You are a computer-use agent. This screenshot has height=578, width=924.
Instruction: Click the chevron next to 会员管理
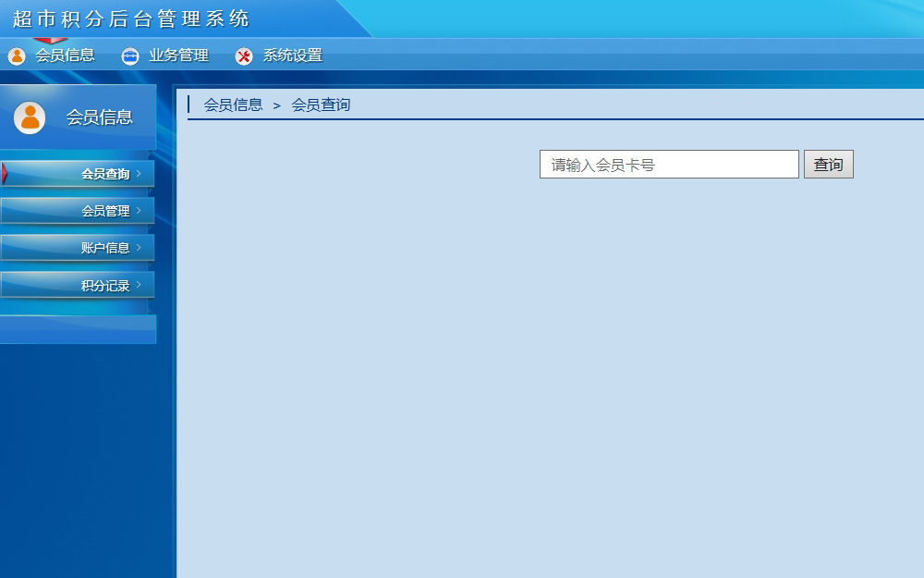(139, 210)
